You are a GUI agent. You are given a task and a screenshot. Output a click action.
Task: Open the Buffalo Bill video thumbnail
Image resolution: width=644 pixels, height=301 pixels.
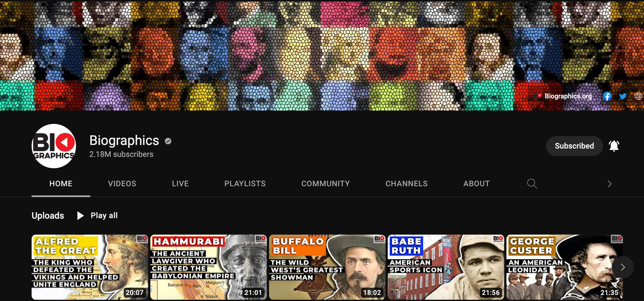click(327, 267)
